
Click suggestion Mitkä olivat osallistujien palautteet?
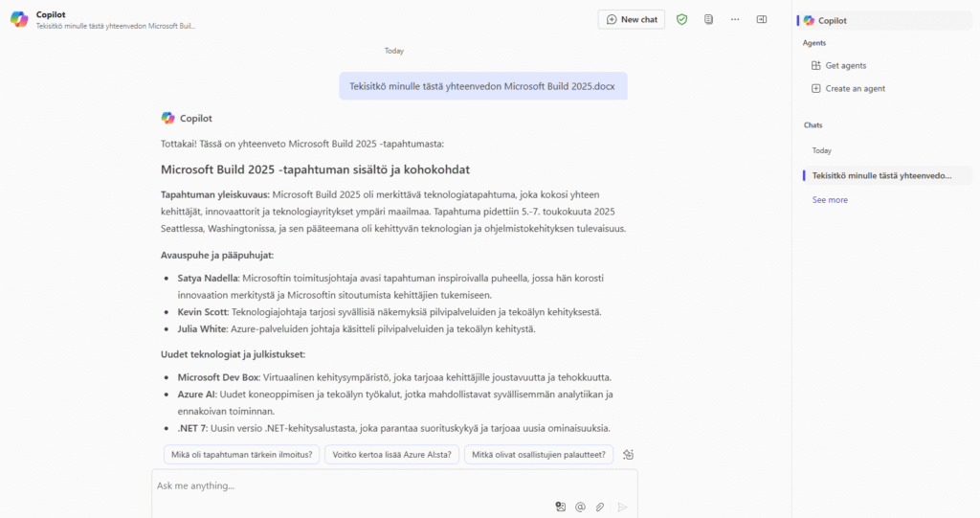coord(539,454)
